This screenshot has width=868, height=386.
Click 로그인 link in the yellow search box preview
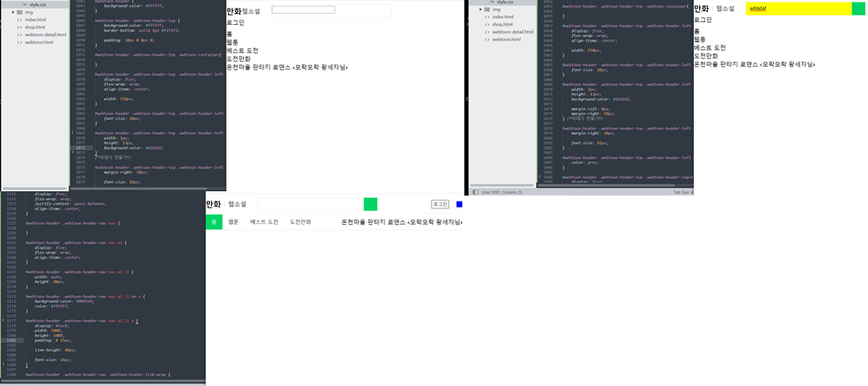click(x=703, y=20)
